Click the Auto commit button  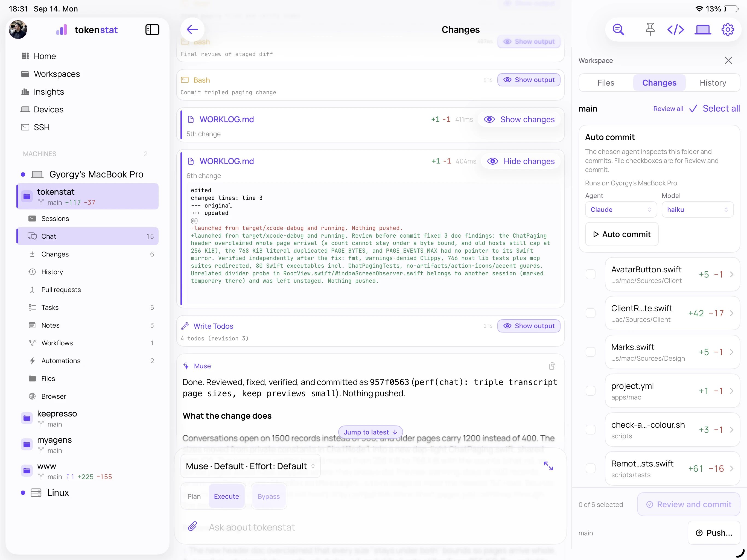[x=622, y=234]
